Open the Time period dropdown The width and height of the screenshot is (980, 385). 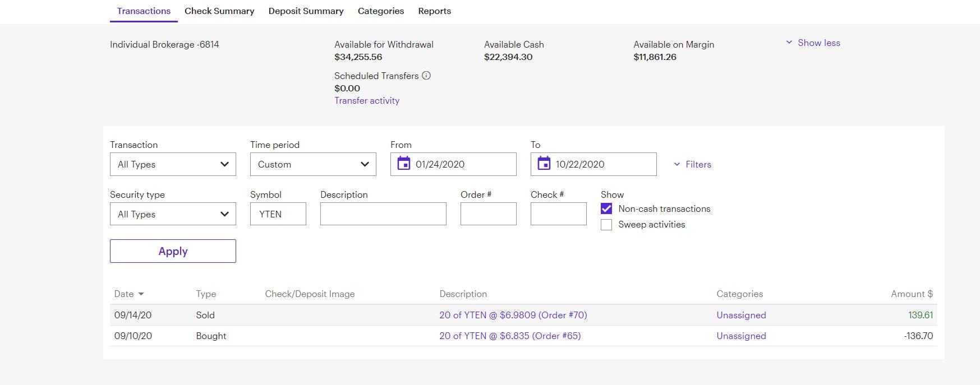click(x=313, y=164)
